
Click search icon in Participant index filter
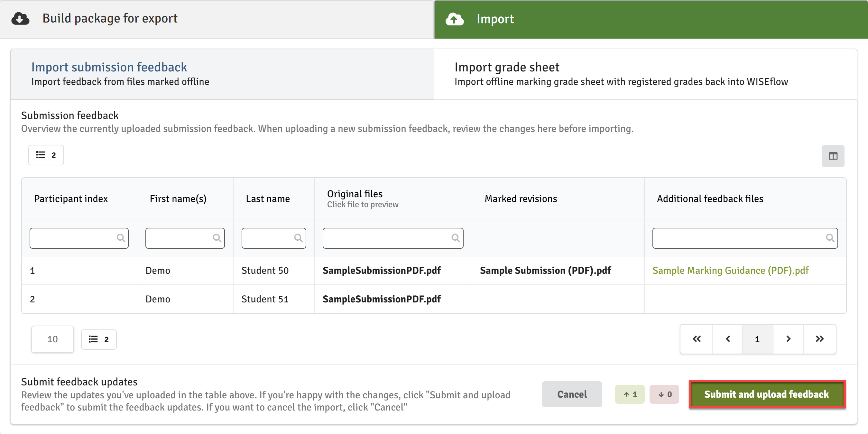tap(121, 238)
